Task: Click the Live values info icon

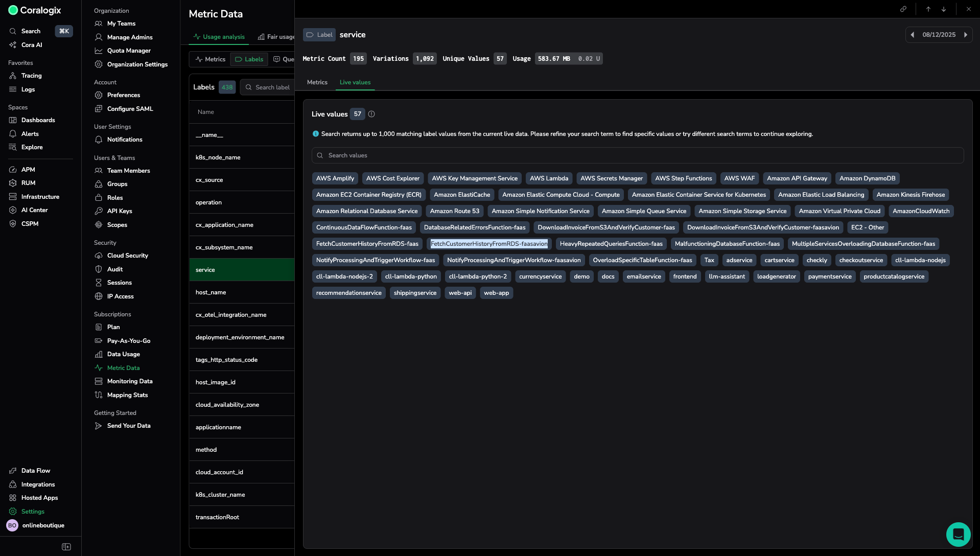Action: click(371, 114)
